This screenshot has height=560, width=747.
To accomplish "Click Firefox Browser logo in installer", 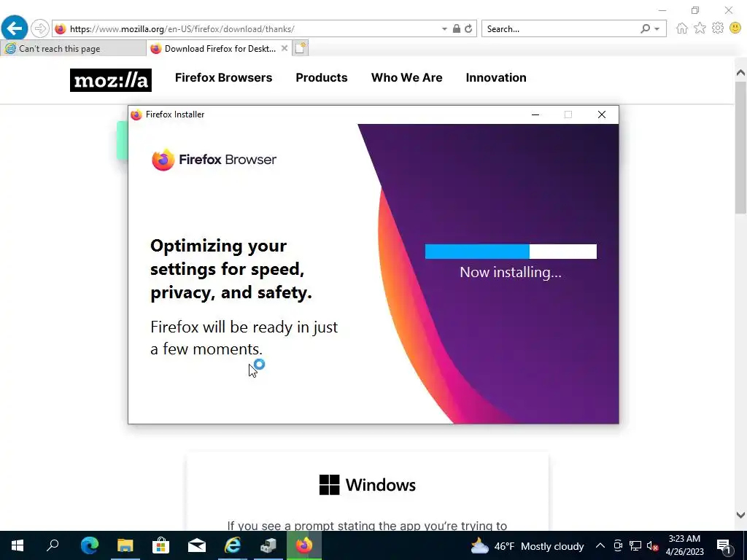I will click(x=214, y=160).
